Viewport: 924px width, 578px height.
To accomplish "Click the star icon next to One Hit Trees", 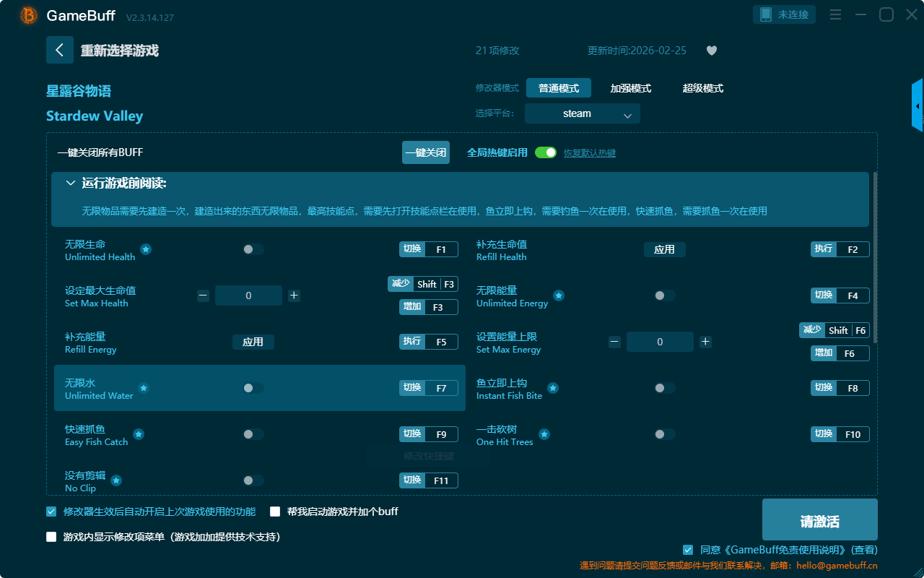I will tap(544, 434).
